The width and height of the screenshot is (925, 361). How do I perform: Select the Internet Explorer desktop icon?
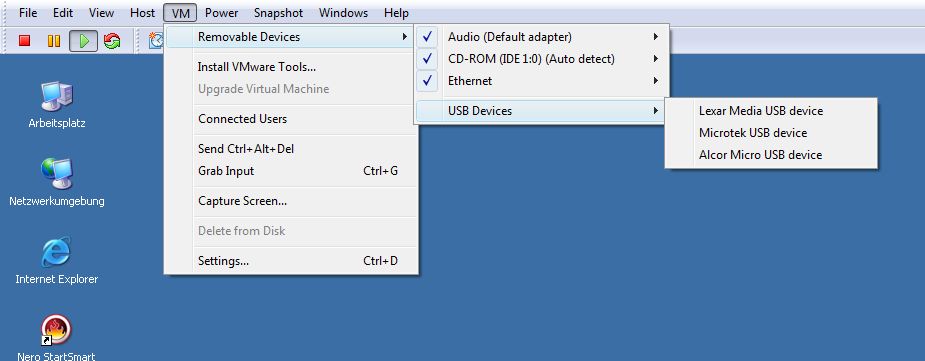(57, 252)
